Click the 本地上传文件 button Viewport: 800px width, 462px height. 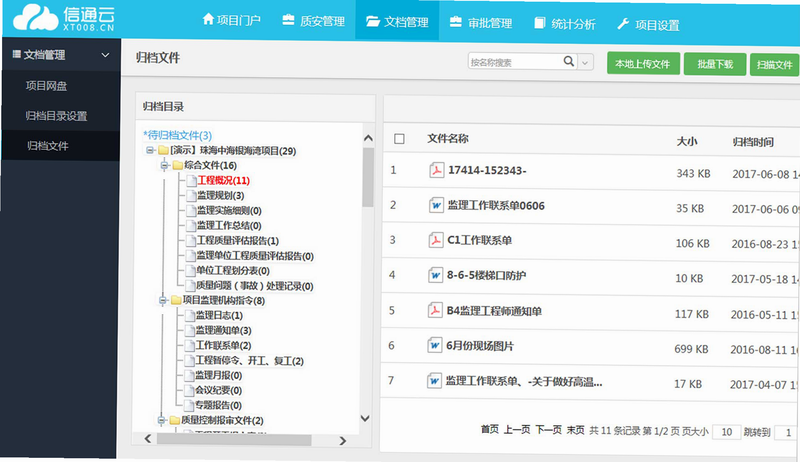tap(643, 64)
